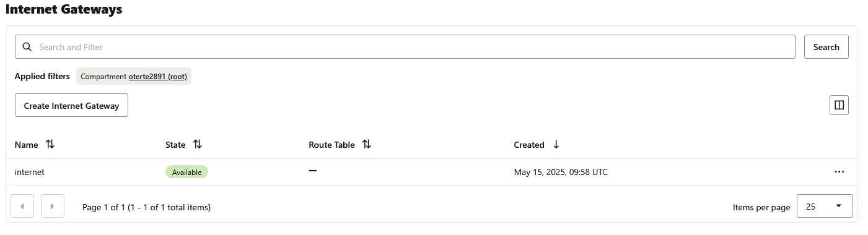The image size is (868, 235).
Task: Focus the Search and Filter field
Action: click(405, 47)
